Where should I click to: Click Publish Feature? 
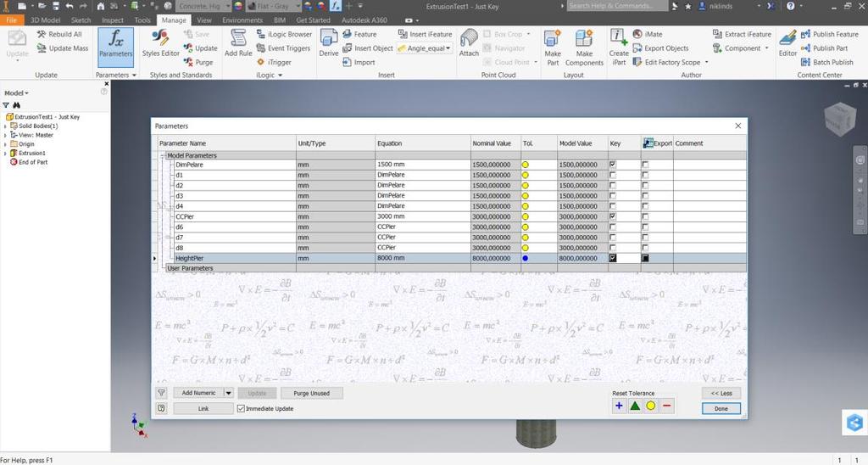(x=830, y=34)
